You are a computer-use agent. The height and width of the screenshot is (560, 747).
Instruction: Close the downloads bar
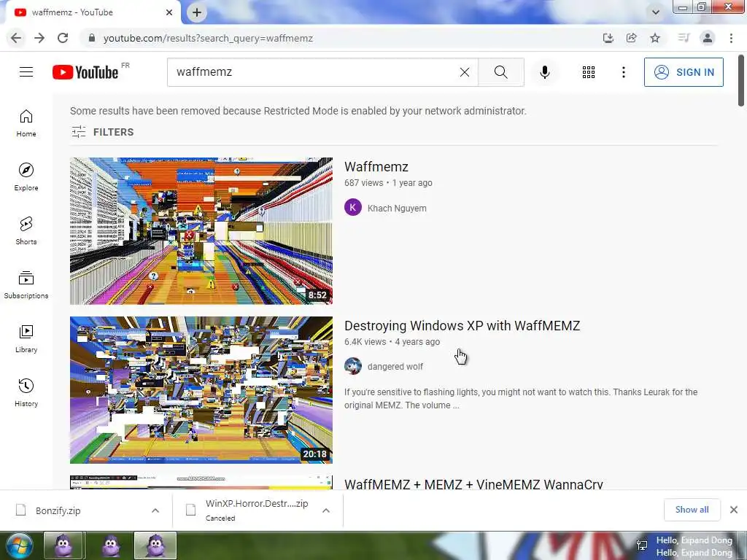pyautogui.click(x=734, y=510)
